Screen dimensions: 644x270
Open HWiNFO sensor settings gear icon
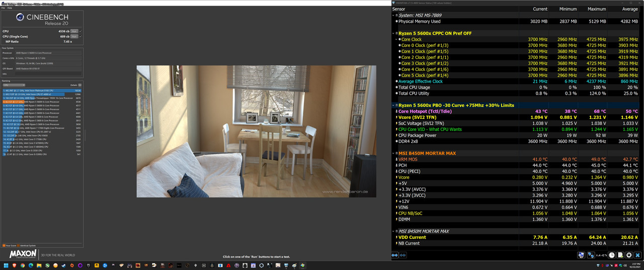point(629,255)
